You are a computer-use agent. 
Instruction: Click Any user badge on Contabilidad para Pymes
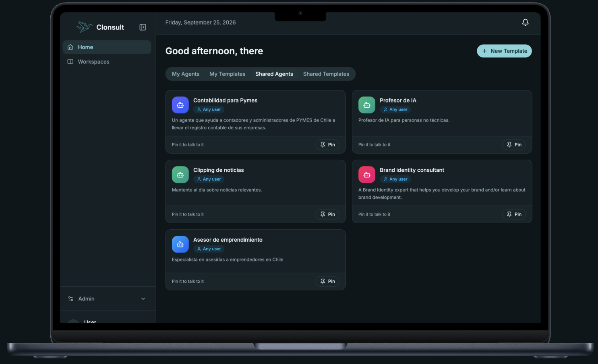point(209,109)
